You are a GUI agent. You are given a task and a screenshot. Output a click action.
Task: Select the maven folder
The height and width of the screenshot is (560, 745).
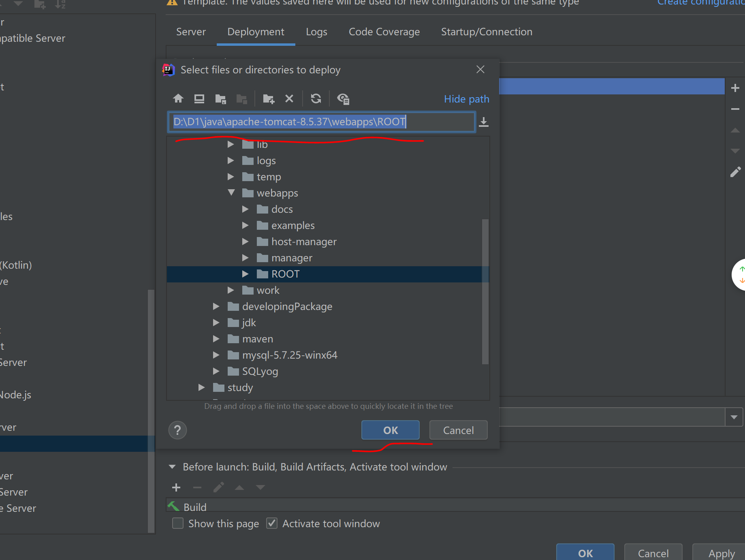point(258,339)
